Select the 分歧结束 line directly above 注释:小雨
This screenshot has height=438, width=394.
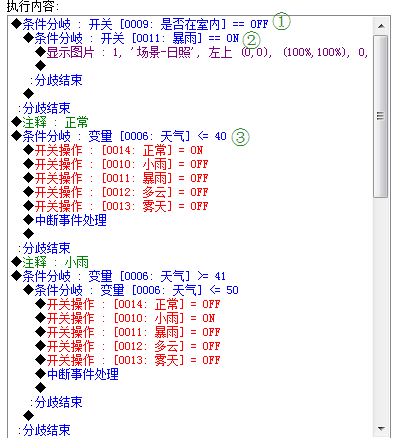(44, 248)
